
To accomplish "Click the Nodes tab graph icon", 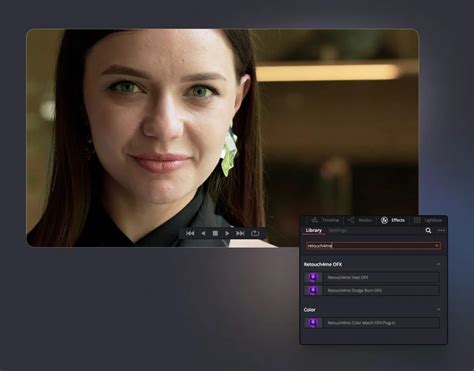I will [351, 220].
